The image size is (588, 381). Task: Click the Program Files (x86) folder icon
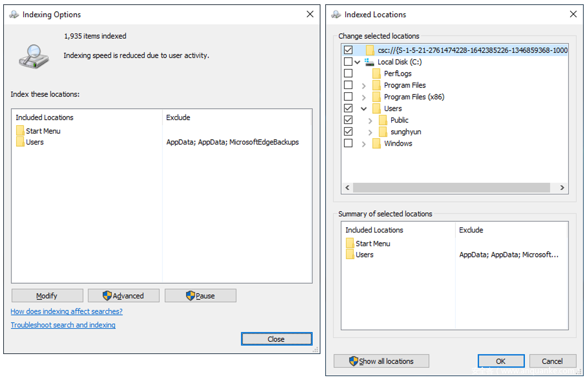(x=377, y=97)
